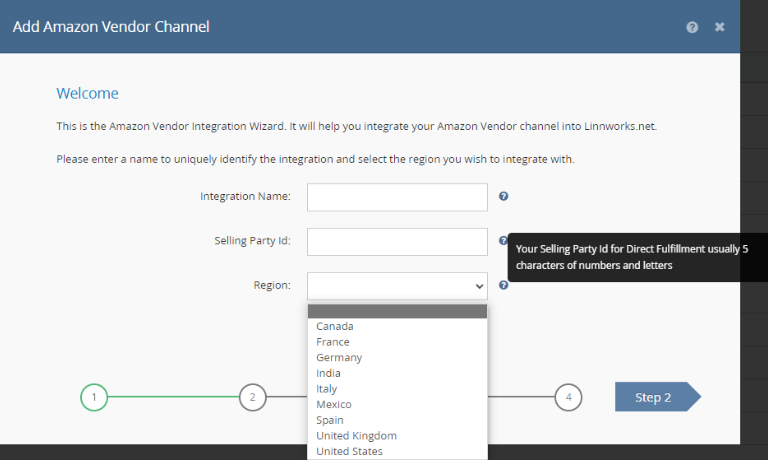Click the step 1 circle in progress bar
The image size is (768, 460).
point(94,397)
